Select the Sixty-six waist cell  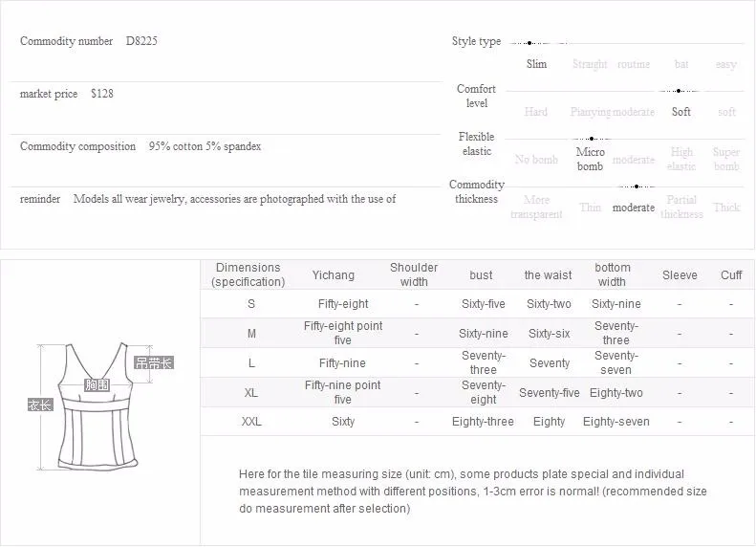point(549,334)
